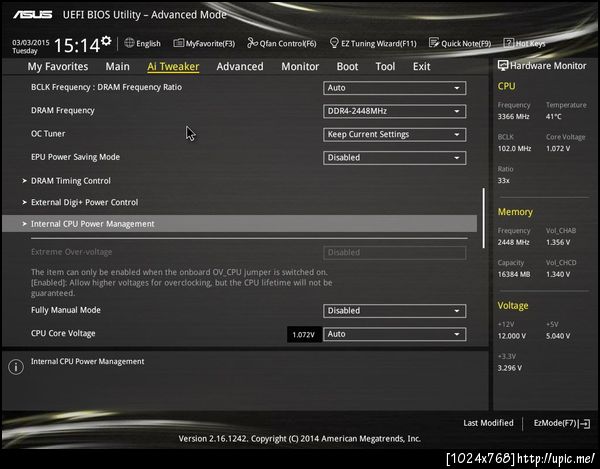
Task: Click the CPU Core Voltage label
Action: tap(63, 334)
